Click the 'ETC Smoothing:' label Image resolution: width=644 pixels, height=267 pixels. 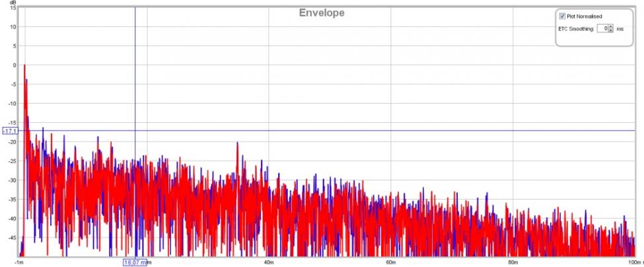pos(576,29)
